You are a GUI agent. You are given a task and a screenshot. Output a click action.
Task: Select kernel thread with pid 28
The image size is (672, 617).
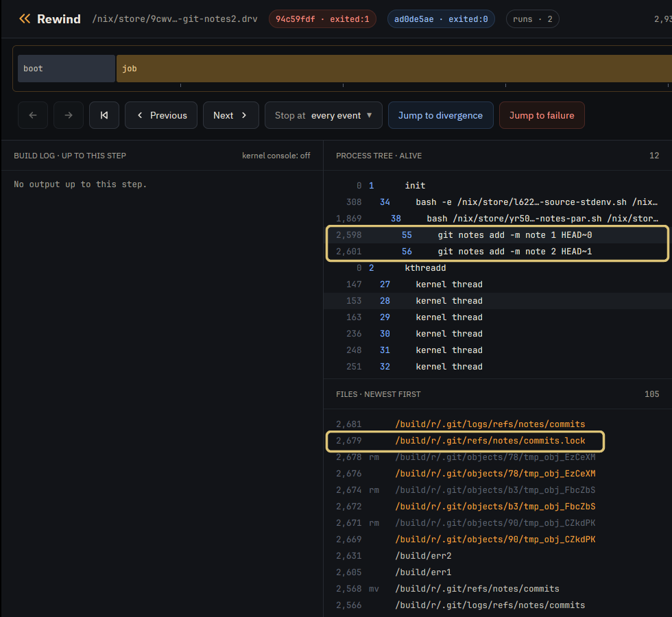498,301
